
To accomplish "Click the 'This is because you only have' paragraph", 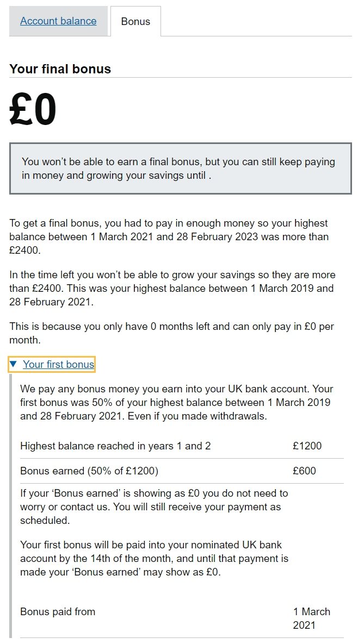I will click(x=172, y=333).
